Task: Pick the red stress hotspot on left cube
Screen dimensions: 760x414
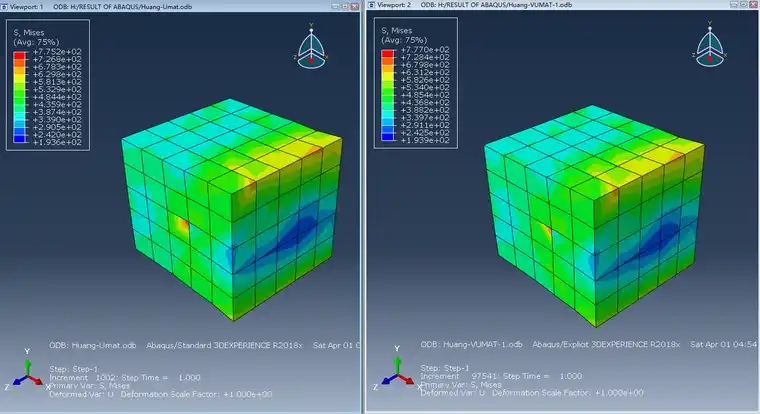Action: tap(182, 225)
